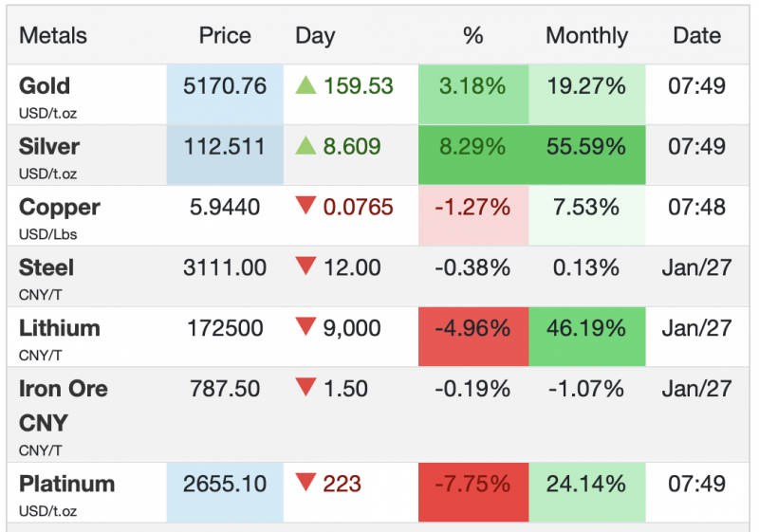Sort by the Monthly column header
This screenshot has height=532, width=759.
586,36
